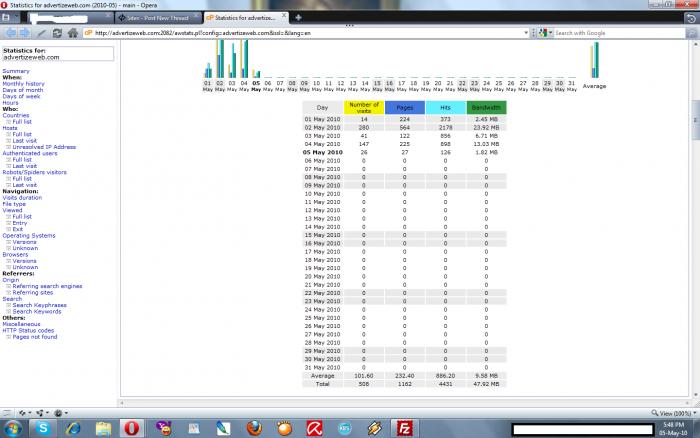Go to the Home page icon
The width and height of the screenshot is (700, 438).
point(73,33)
